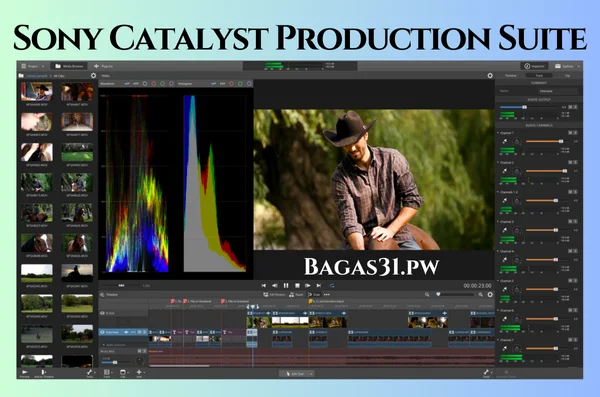The image size is (600, 397).
Task: Click Add to Timeline icon
Action: pyautogui.click(x=44, y=374)
